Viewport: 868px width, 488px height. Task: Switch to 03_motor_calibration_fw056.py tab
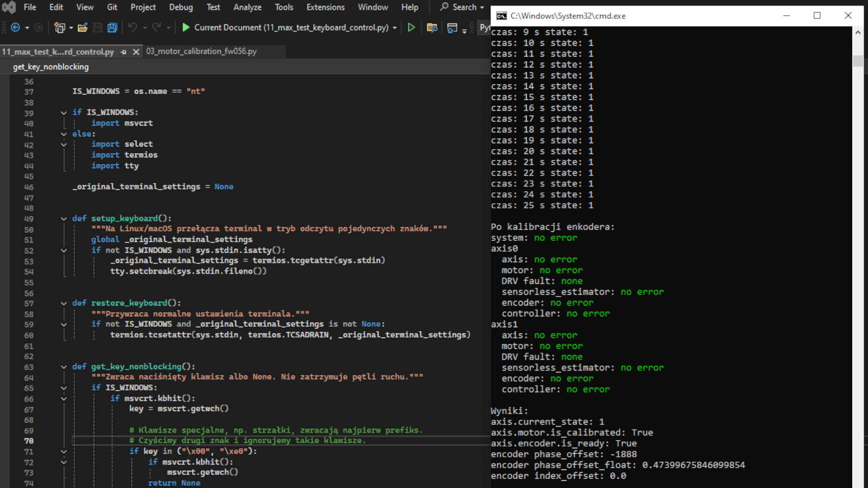pos(201,52)
